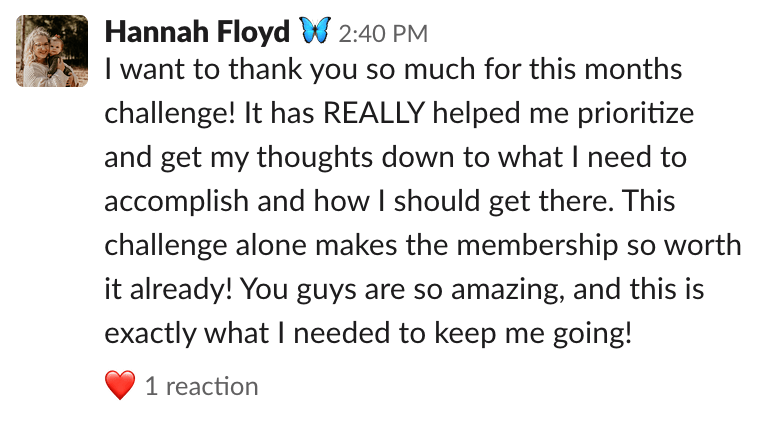Click the blue butterfly status emoji
This screenshot has height=424, width=770.
(x=314, y=30)
